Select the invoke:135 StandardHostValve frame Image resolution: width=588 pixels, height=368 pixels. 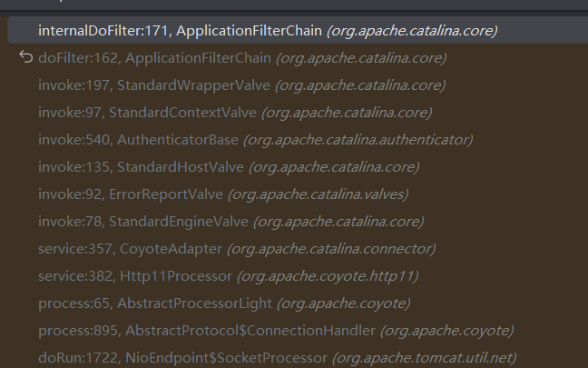tap(298, 166)
